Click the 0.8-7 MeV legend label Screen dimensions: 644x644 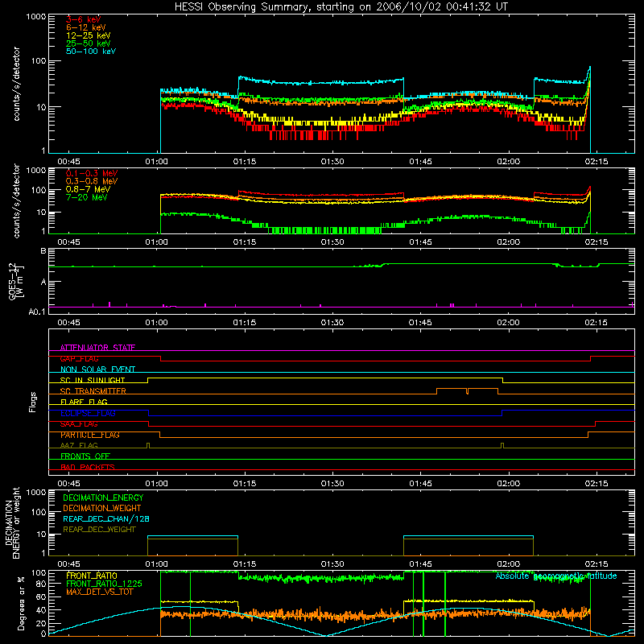point(88,189)
